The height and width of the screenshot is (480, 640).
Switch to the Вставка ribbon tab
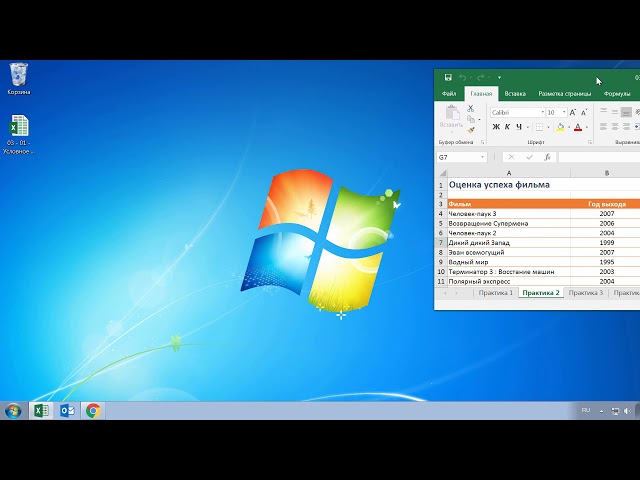(x=515, y=93)
